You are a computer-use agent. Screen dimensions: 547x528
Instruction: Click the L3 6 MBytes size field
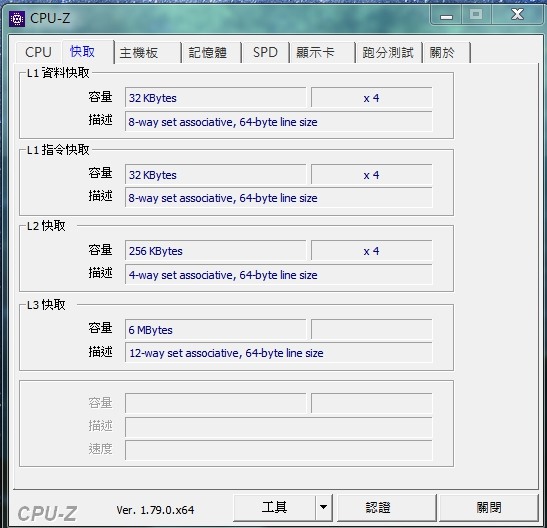[x=215, y=329]
